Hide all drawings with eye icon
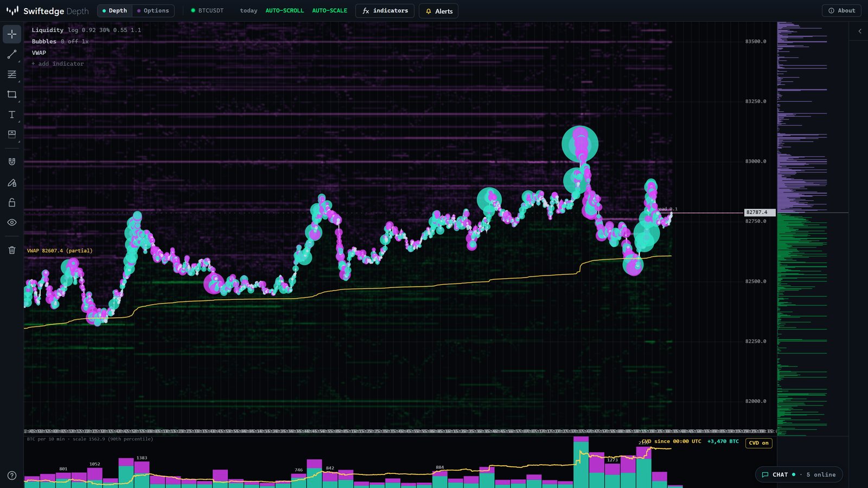Image resolution: width=868 pixels, height=488 pixels. click(12, 222)
